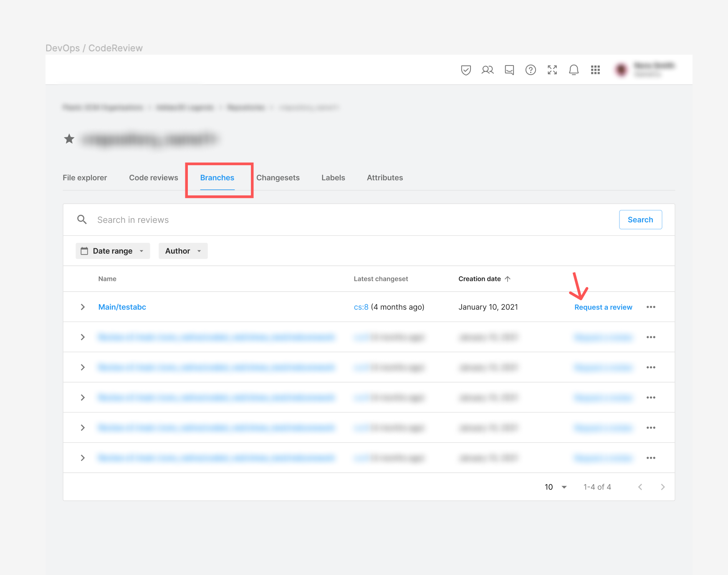This screenshot has width=728, height=575.
Task: Open the Author filter dropdown
Action: [183, 251]
